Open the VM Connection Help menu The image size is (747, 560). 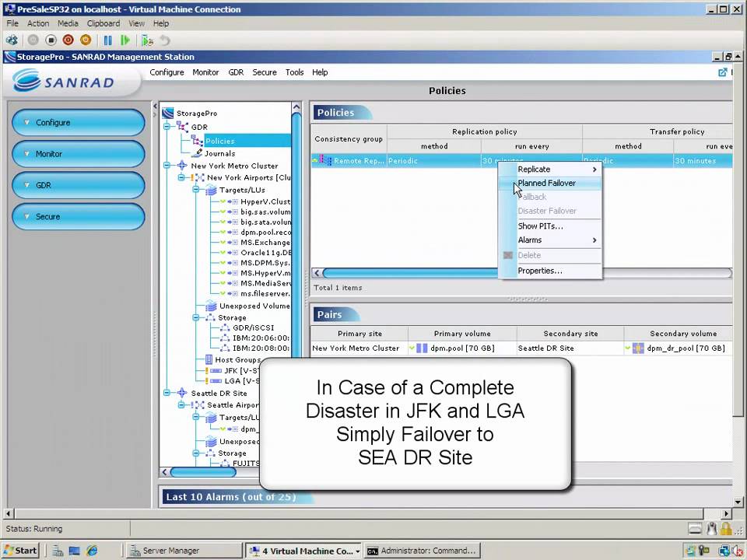click(x=161, y=23)
